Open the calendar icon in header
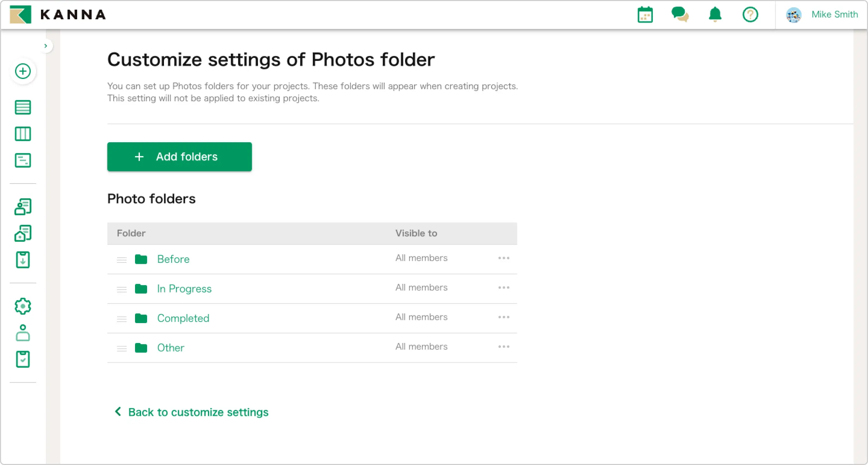 [x=645, y=15]
